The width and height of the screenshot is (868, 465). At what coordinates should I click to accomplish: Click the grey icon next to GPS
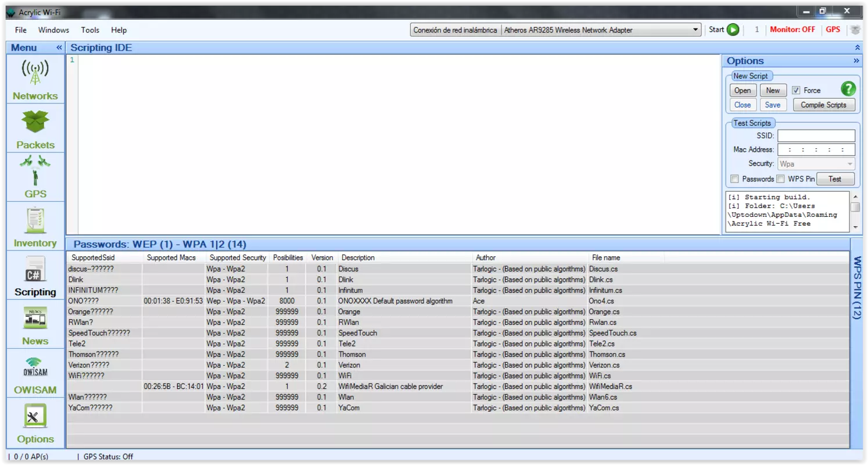tap(855, 30)
